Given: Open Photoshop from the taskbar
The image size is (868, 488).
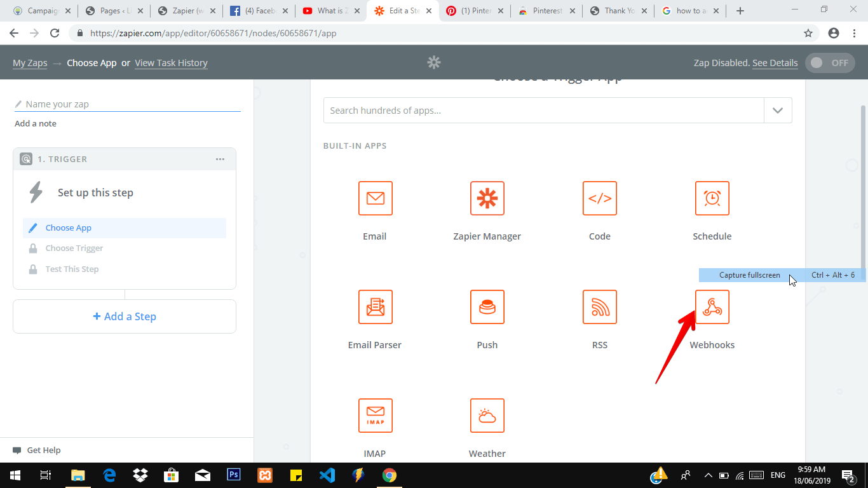Looking at the screenshot, I should pos(234,475).
